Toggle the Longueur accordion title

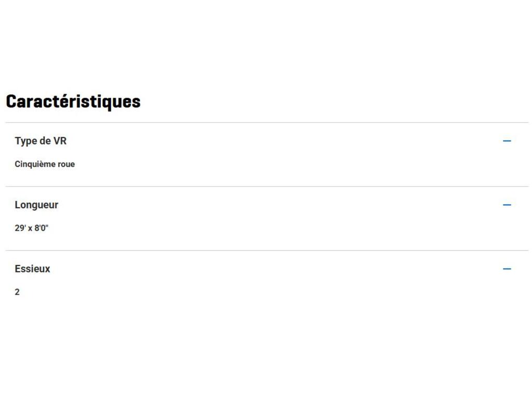click(x=36, y=205)
